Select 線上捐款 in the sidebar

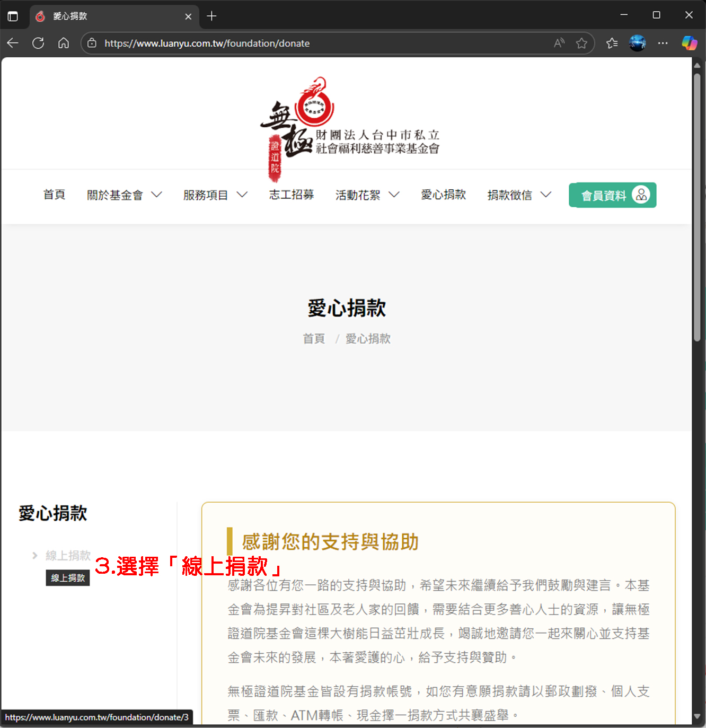(x=68, y=555)
